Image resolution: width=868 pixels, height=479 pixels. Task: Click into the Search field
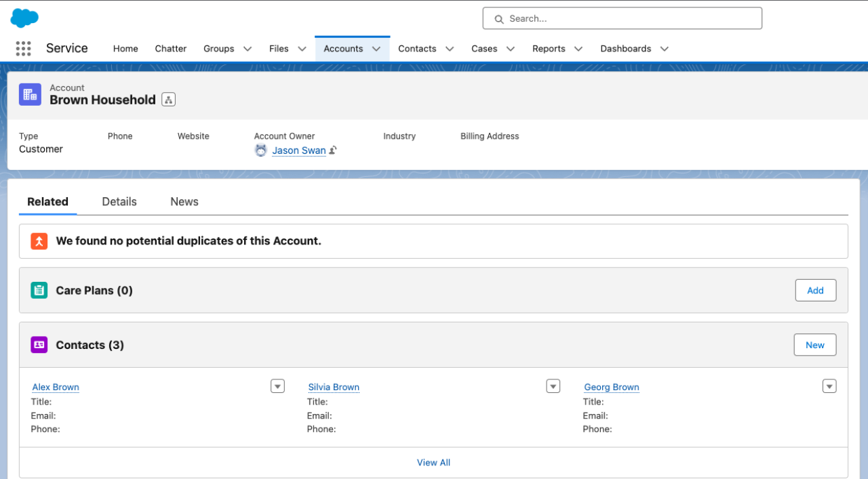[622, 18]
